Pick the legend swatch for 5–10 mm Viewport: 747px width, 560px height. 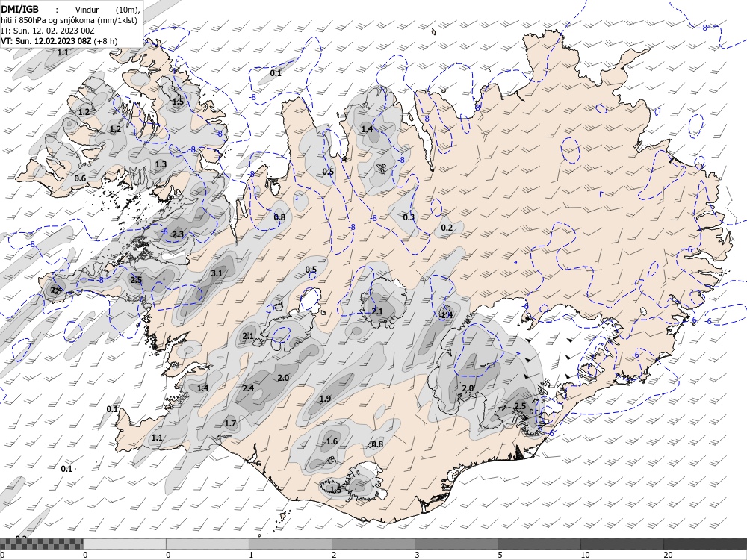point(539,544)
